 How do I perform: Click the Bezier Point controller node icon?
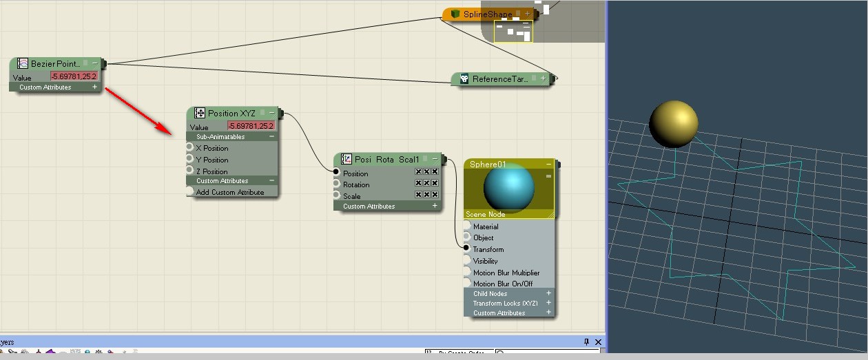[x=22, y=63]
